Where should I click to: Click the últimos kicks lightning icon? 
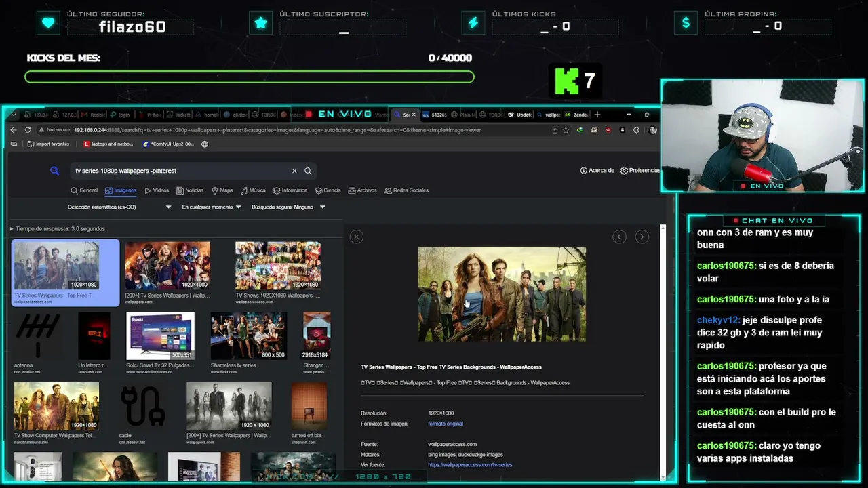473,22
